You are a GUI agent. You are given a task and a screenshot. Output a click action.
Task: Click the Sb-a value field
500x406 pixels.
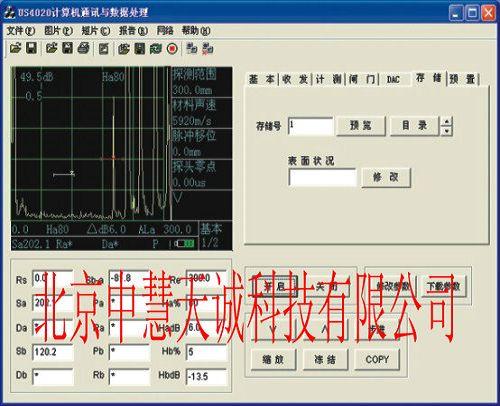coord(129,279)
